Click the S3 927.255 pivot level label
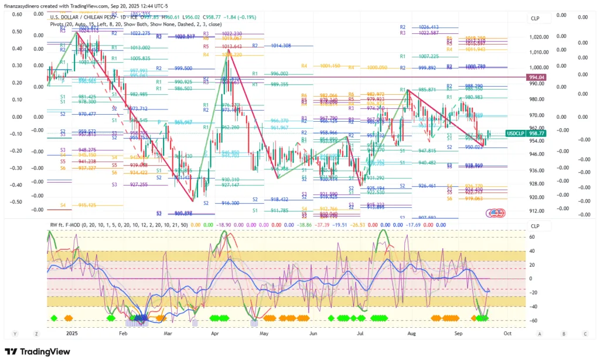600x364 pixels. pyautogui.click(x=129, y=184)
